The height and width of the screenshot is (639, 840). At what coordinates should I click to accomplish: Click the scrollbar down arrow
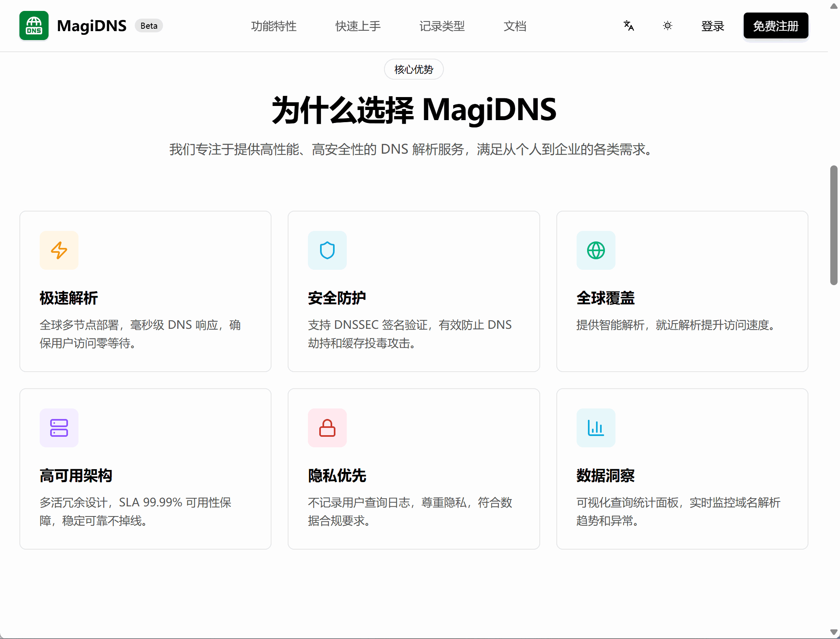tap(833, 632)
